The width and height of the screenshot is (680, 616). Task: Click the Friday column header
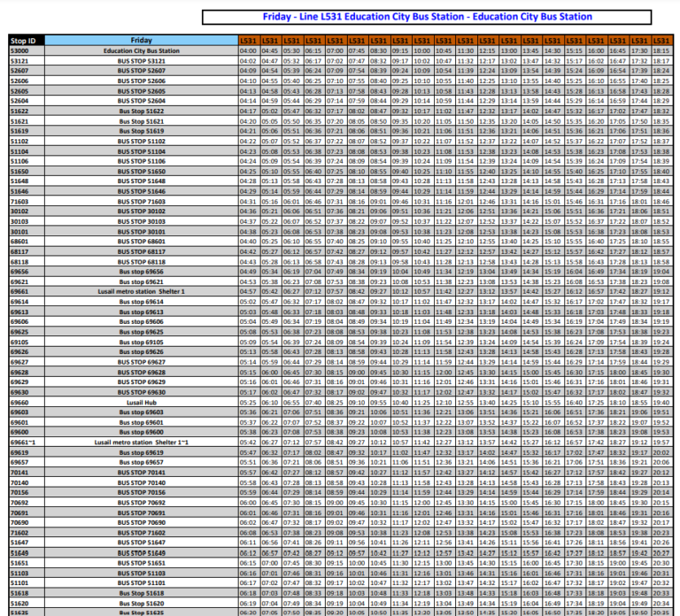(x=141, y=41)
